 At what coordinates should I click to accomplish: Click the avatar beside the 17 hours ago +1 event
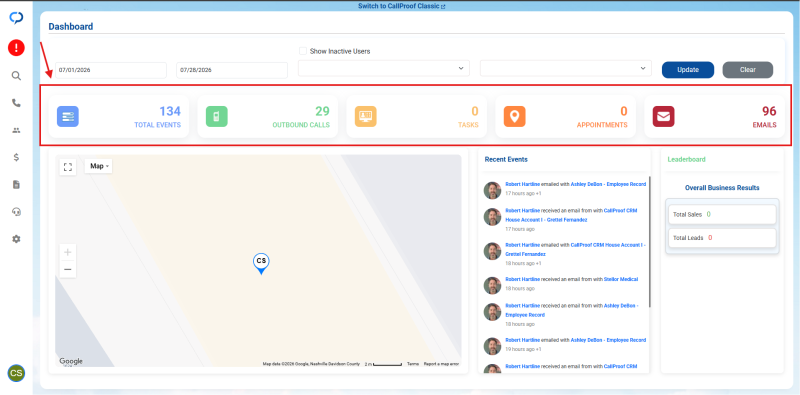coord(492,190)
